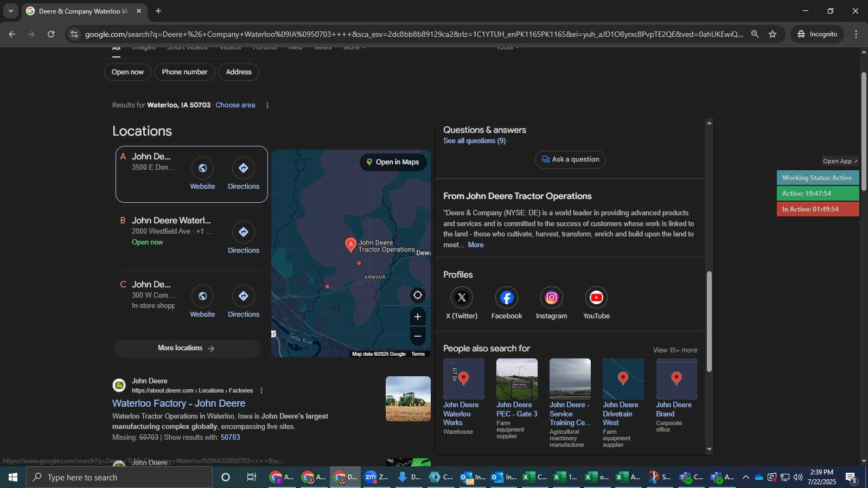Screen dimensions: 868x488
Task: Click the Working Status: Active label
Action: tap(818, 178)
